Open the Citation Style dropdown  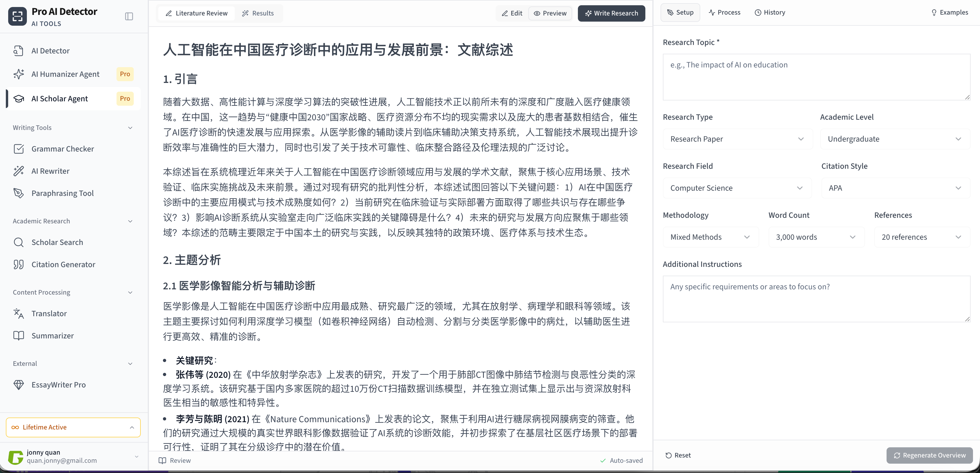pyautogui.click(x=895, y=188)
